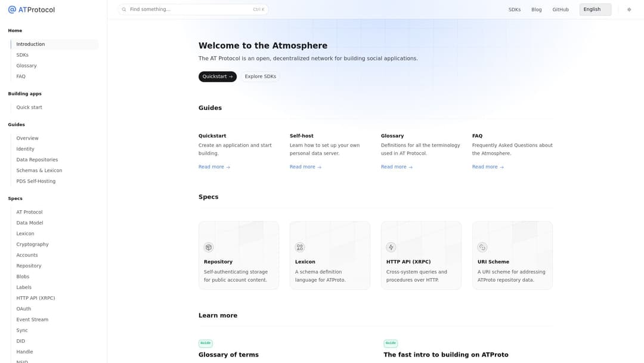Click Read more under Self-host guide
The image size is (644, 363).
[305, 167]
